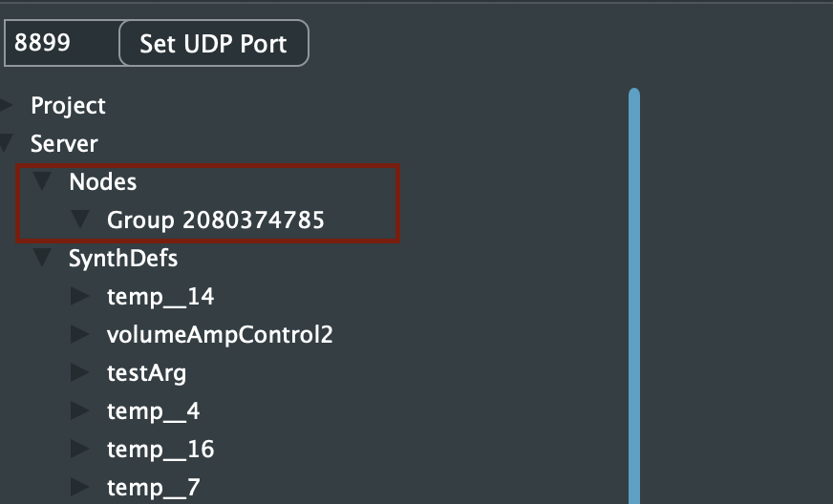Expand the temp__16 disclosure arrow
833x504 pixels.
pyautogui.click(x=80, y=450)
